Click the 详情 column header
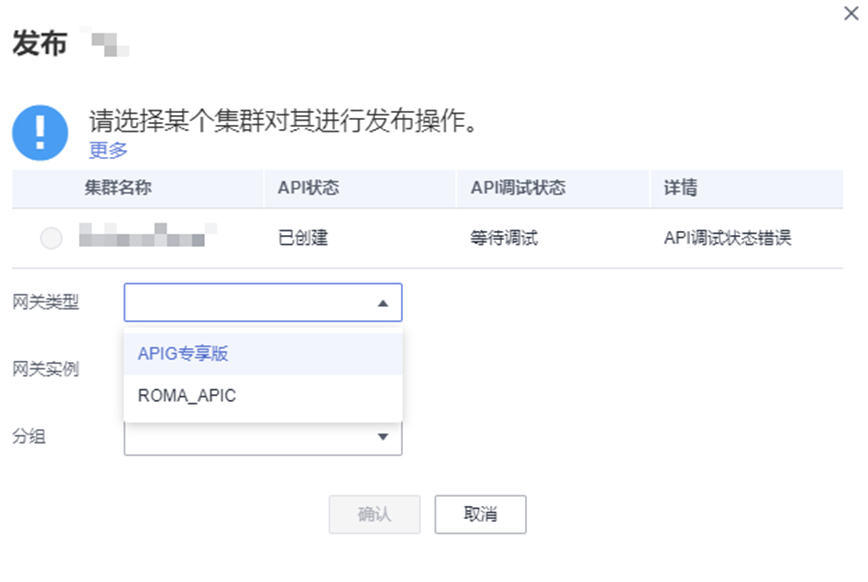Image resolution: width=868 pixels, height=582 pixels. [x=680, y=188]
